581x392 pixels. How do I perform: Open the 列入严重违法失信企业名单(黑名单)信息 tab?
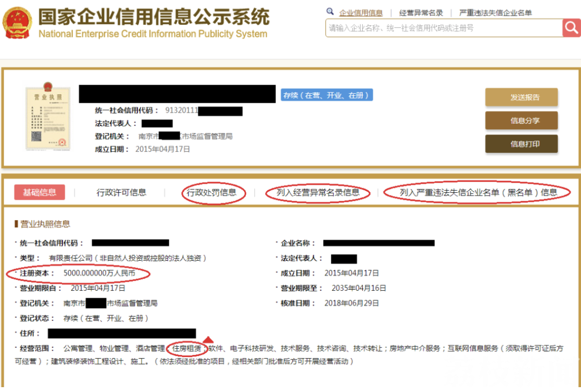tap(479, 192)
